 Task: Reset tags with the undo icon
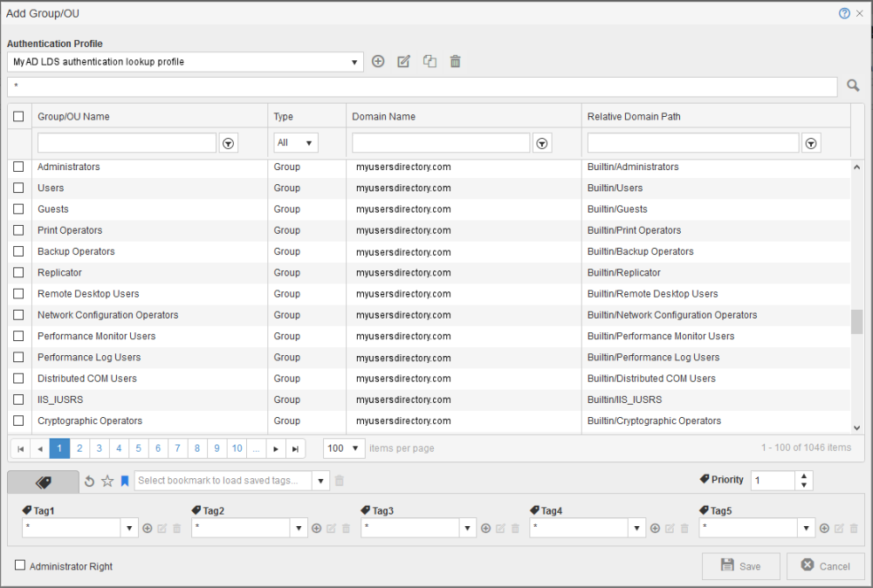point(89,481)
